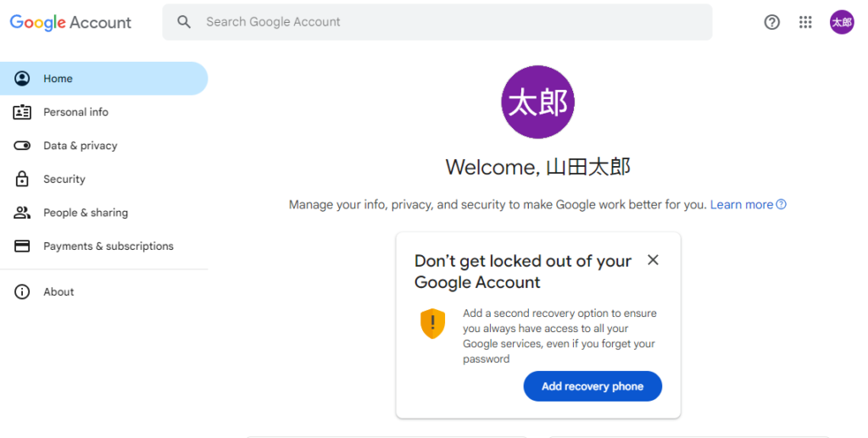868x438 pixels.
Task: Dismiss the locked out warning card
Action: point(653,260)
